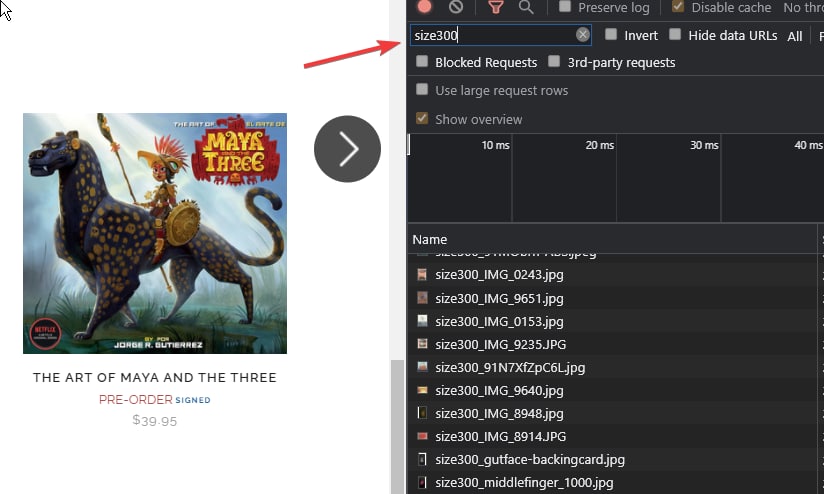This screenshot has height=494, width=824.
Task: Select request size300_IMG_8914.JPG
Action: coord(612,436)
